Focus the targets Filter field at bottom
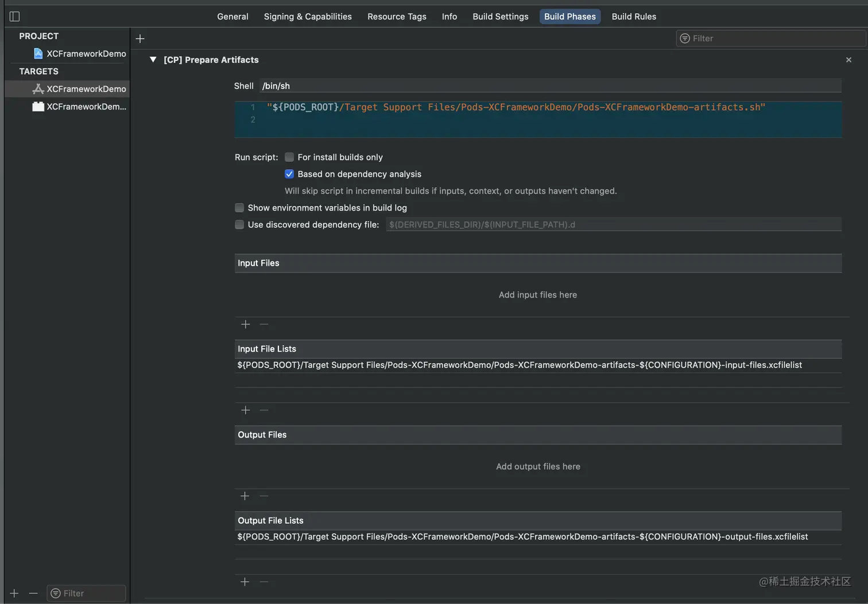868x604 pixels. [x=86, y=593]
